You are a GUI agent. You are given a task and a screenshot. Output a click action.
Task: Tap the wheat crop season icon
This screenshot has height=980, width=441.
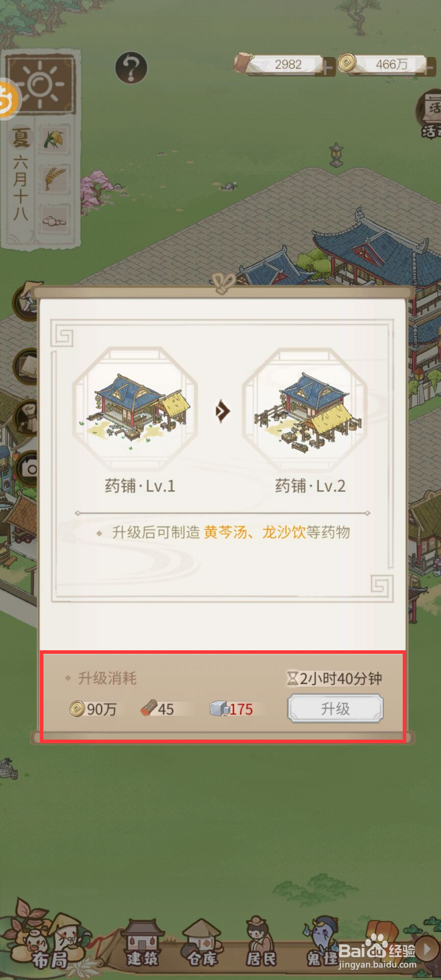click(55, 179)
